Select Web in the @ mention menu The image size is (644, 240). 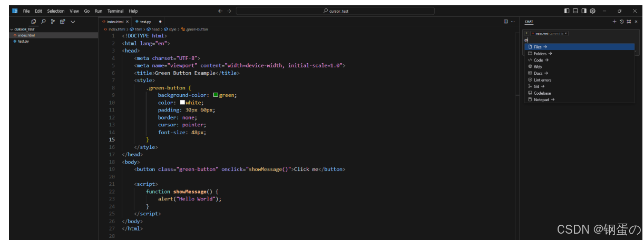tap(579, 67)
